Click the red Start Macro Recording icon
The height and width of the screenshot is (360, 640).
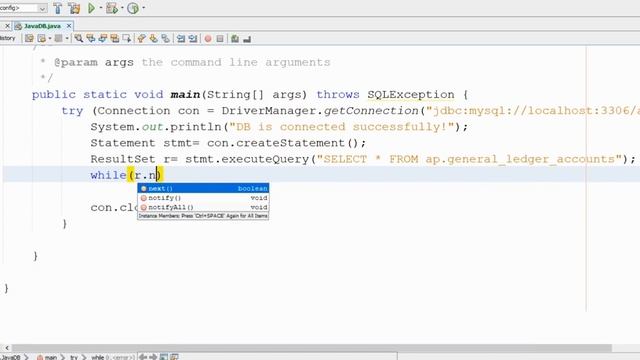tap(208, 39)
